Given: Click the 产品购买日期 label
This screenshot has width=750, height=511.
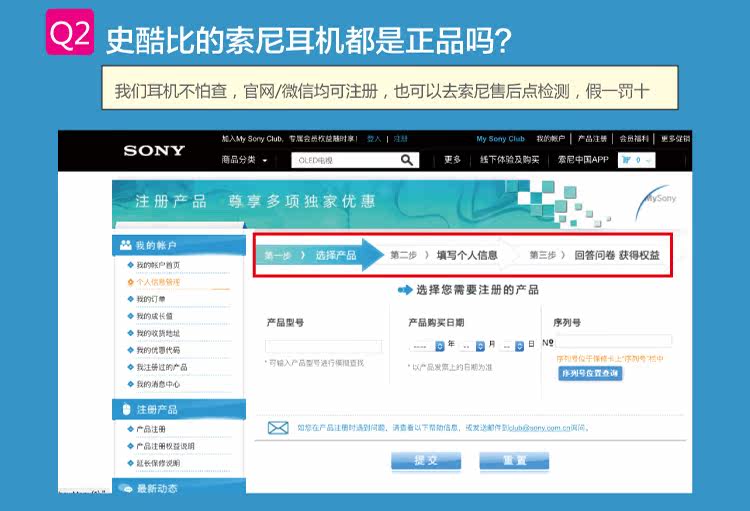Looking at the screenshot, I should tap(436, 322).
